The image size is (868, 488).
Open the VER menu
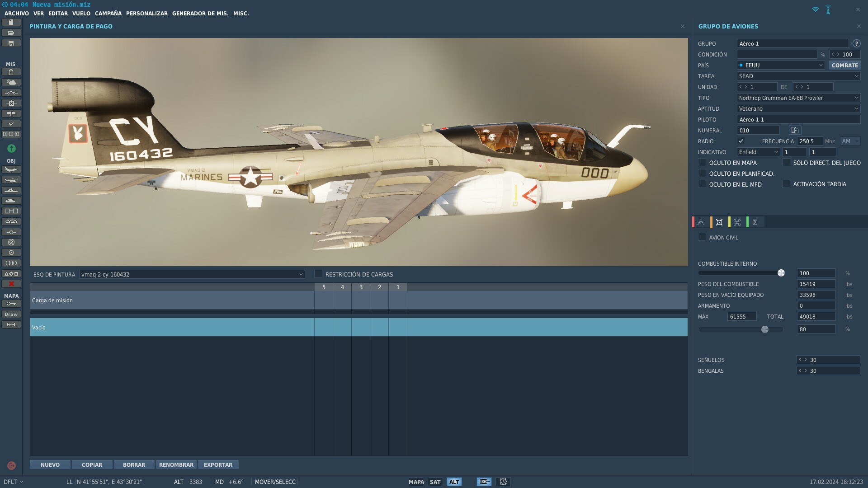click(x=38, y=14)
